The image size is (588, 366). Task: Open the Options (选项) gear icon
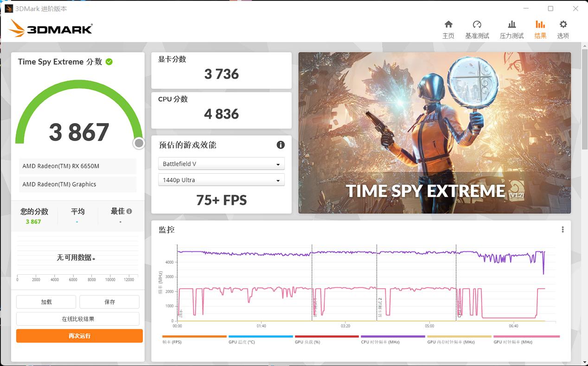(563, 25)
